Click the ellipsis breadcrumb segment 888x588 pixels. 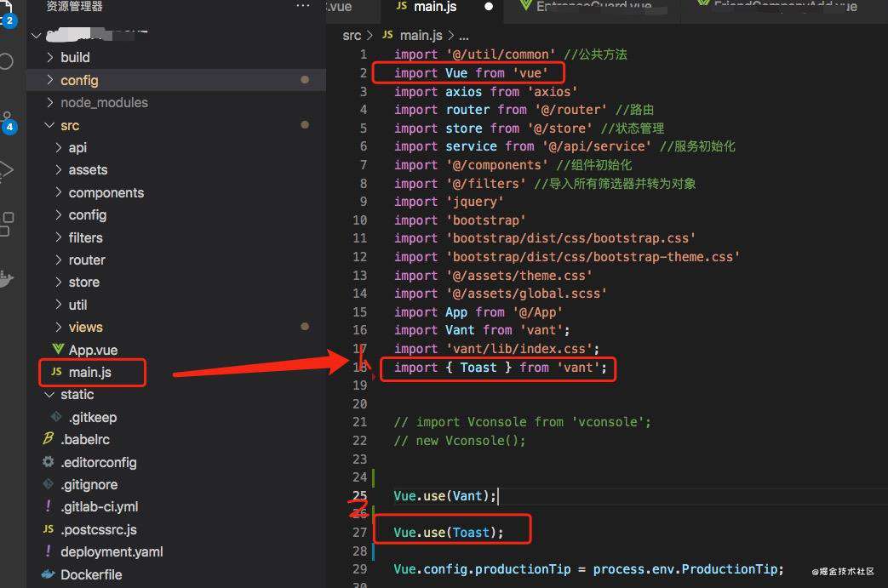pos(464,37)
